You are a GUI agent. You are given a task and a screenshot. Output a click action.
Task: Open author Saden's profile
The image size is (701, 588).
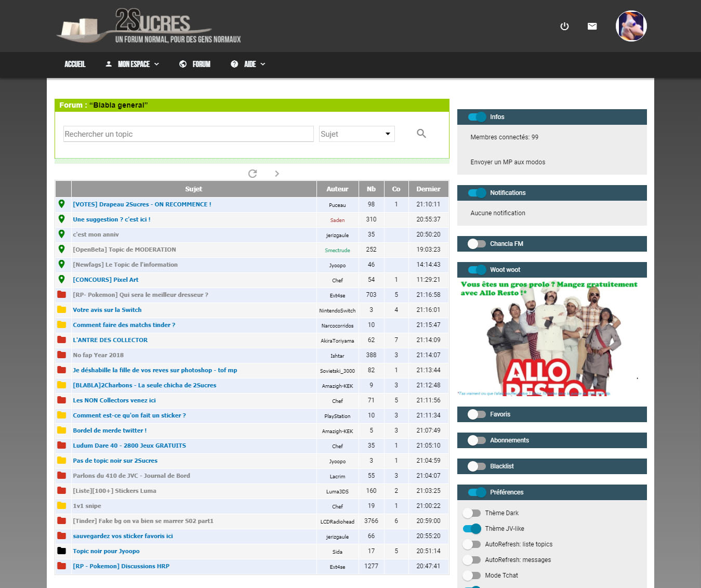tap(337, 220)
